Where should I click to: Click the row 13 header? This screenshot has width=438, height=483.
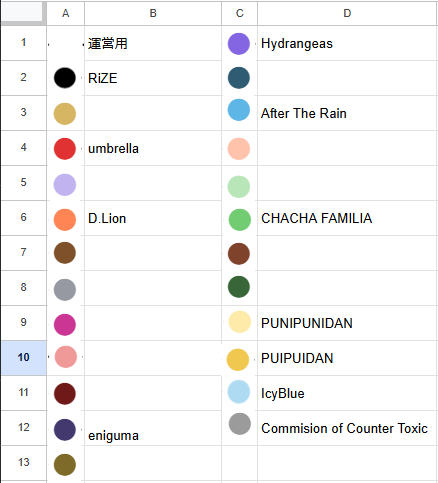click(x=23, y=462)
